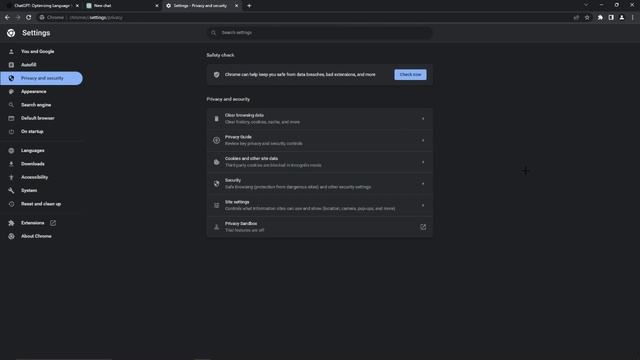The width and height of the screenshot is (640, 360).
Task: Expand the Privacy Guide row arrow
Action: (x=423, y=140)
